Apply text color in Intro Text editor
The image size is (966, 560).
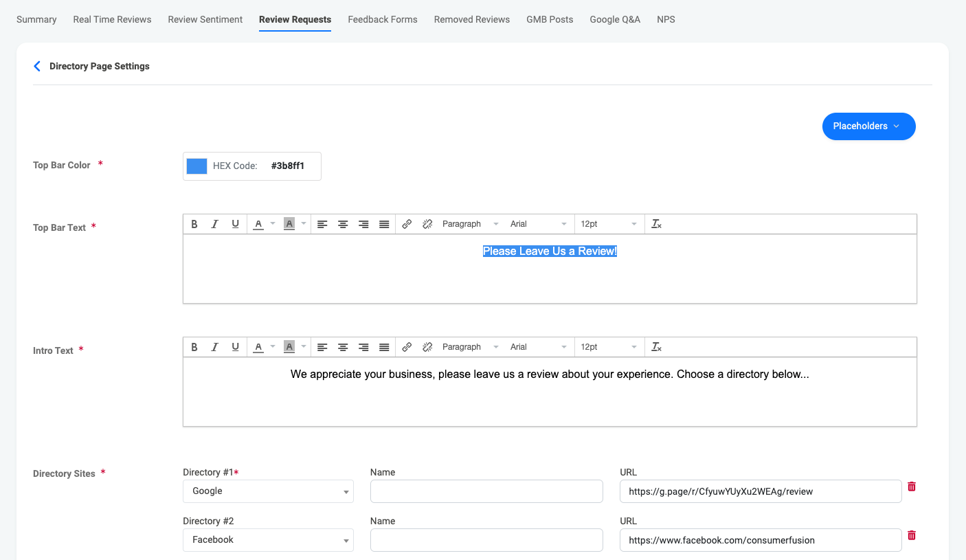click(258, 347)
